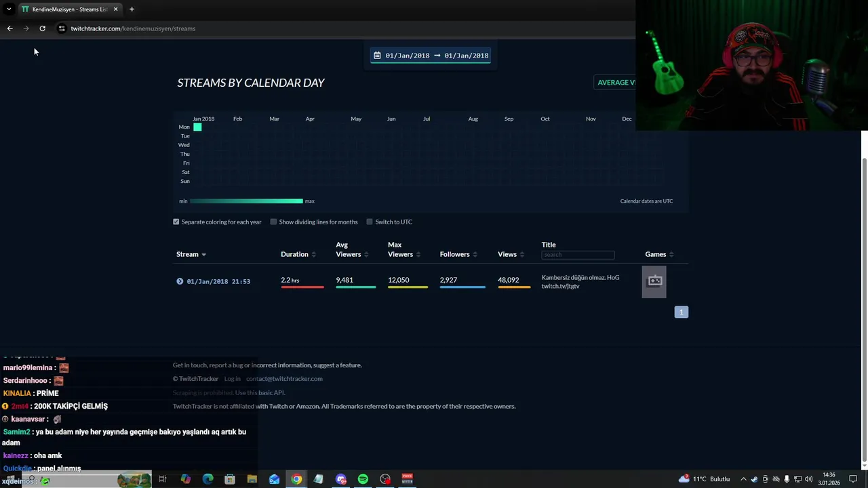Reload the TwitchTracker page

(42, 28)
